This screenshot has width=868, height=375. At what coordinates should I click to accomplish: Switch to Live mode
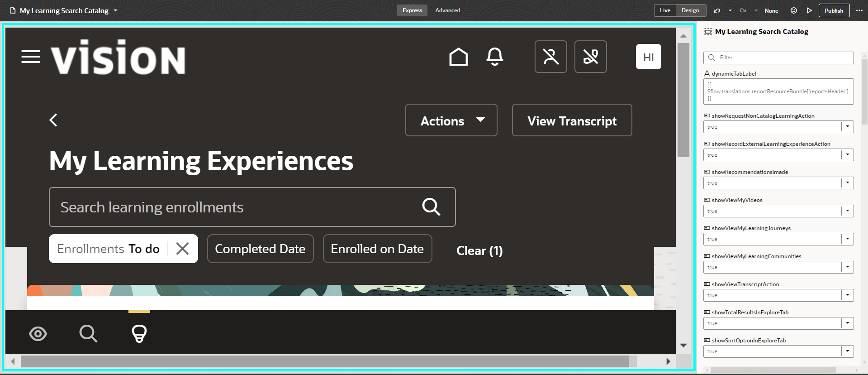665,10
